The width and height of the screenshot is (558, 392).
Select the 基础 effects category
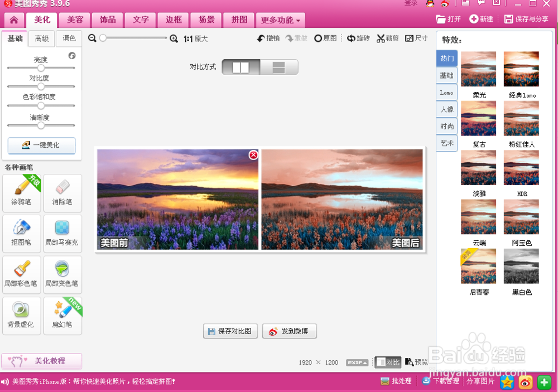pyautogui.click(x=446, y=75)
